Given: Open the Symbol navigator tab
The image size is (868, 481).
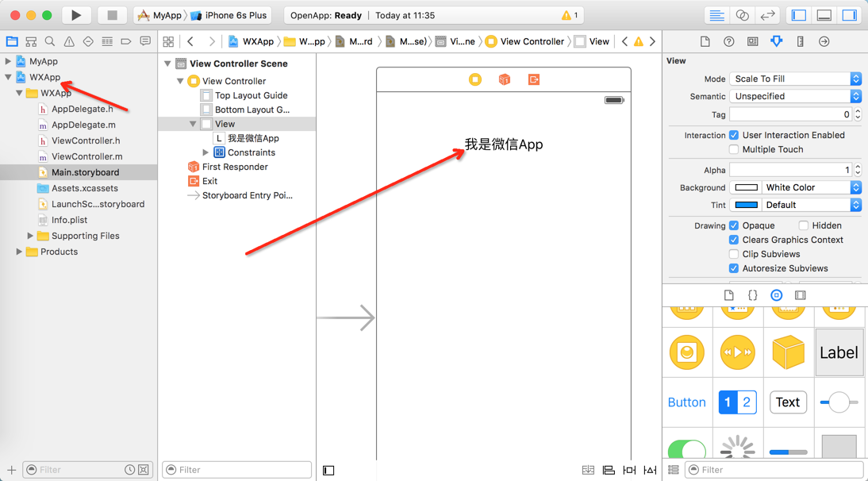Looking at the screenshot, I should tap(31, 41).
